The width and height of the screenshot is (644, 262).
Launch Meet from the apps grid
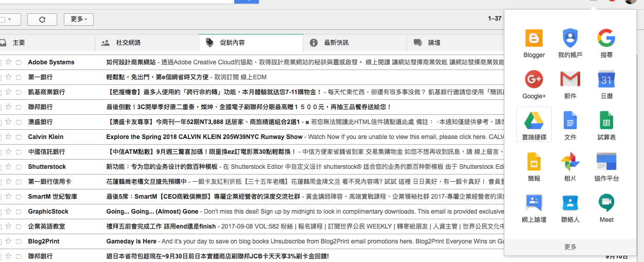(x=606, y=207)
